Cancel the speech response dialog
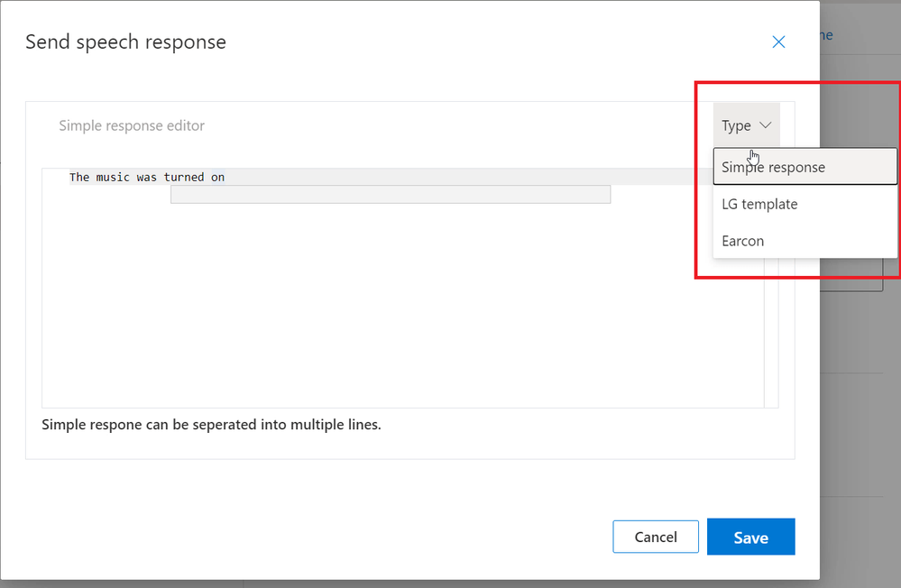 (x=656, y=537)
